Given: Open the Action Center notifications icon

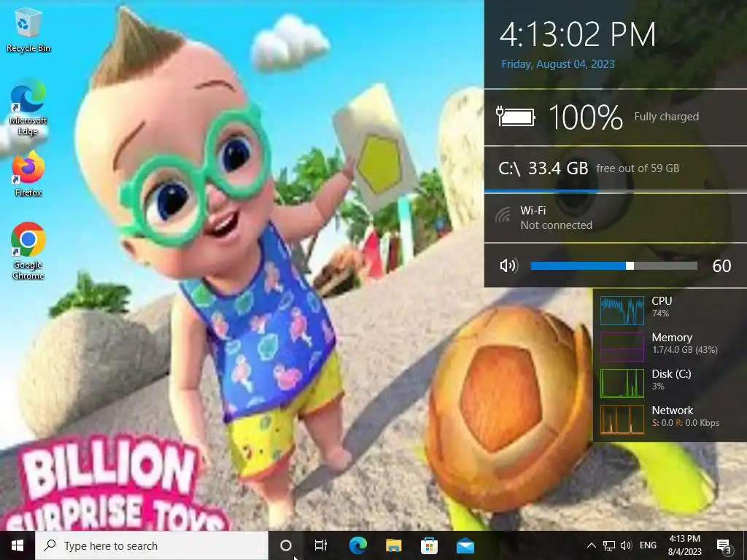Looking at the screenshot, I should (x=724, y=546).
